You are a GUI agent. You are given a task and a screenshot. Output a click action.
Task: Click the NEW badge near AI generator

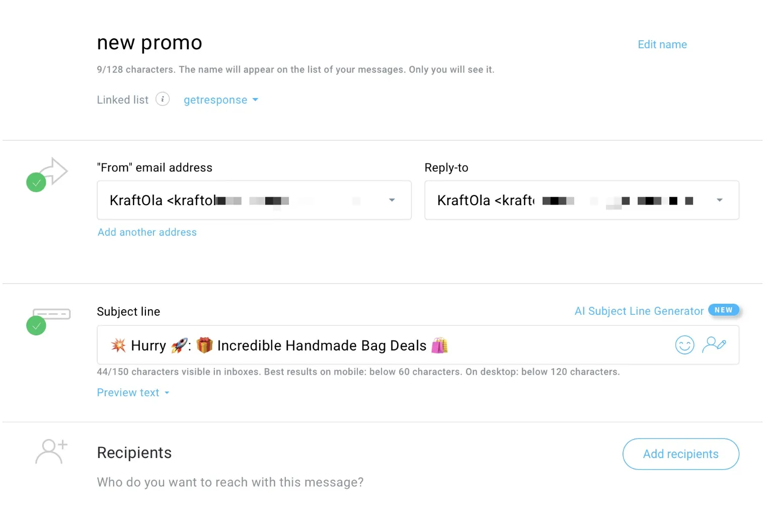723,310
